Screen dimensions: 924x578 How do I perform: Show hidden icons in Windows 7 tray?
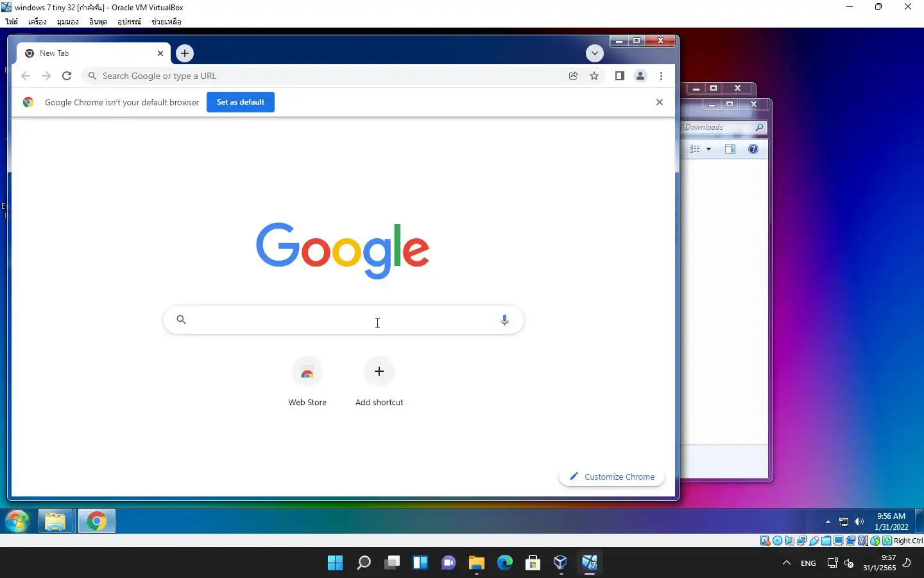tap(828, 521)
